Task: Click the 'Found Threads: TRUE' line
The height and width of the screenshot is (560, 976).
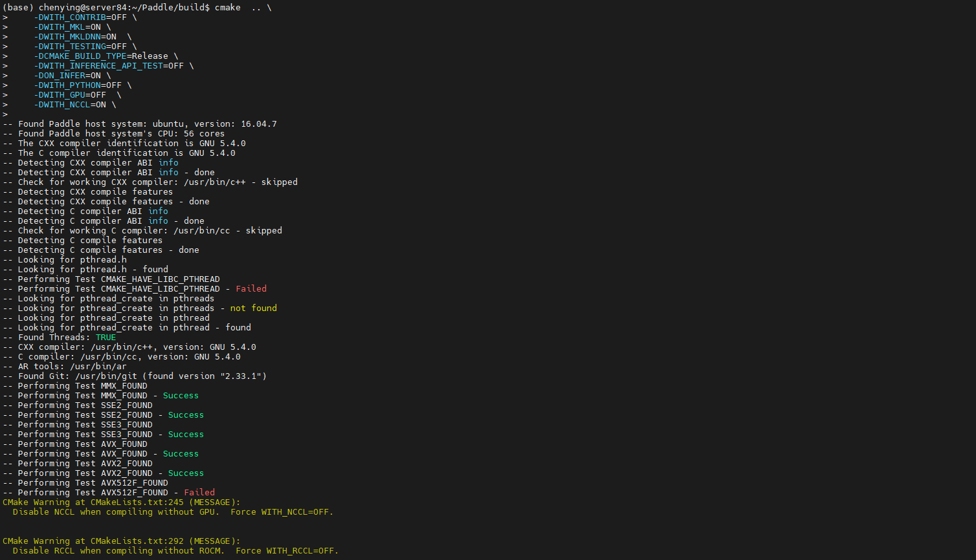Action: pos(60,338)
